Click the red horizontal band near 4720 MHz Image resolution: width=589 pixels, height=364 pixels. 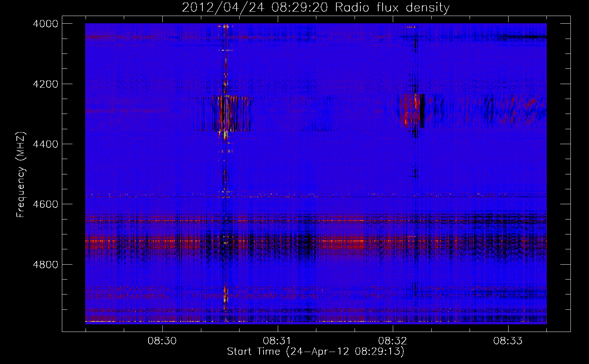coord(316,241)
